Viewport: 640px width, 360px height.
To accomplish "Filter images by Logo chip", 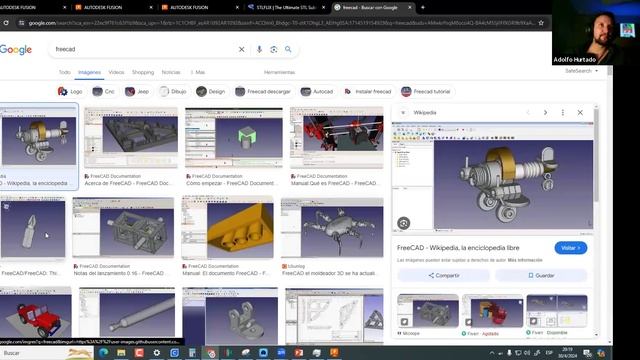I will coord(70,91).
